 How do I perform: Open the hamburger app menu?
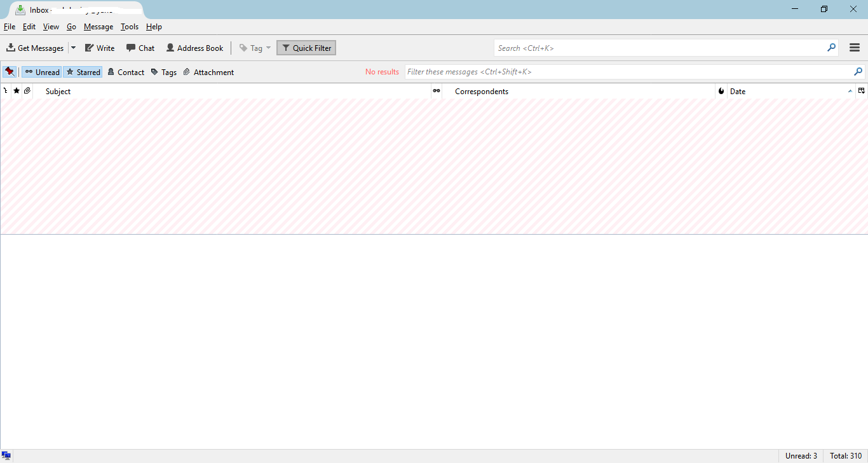[855, 48]
